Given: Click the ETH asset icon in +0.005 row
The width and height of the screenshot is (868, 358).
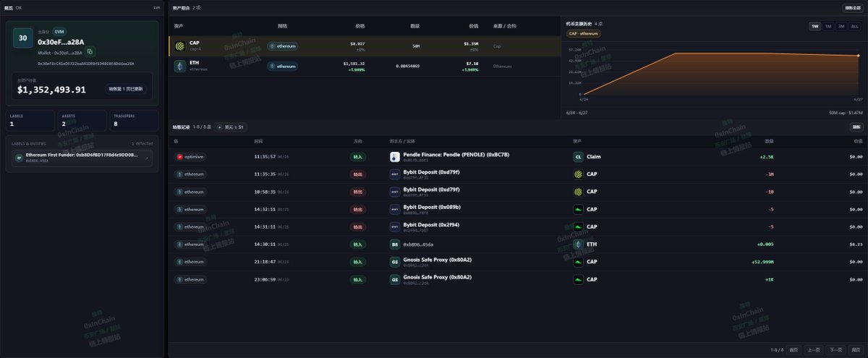Looking at the screenshot, I should pyautogui.click(x=578, y=244).
